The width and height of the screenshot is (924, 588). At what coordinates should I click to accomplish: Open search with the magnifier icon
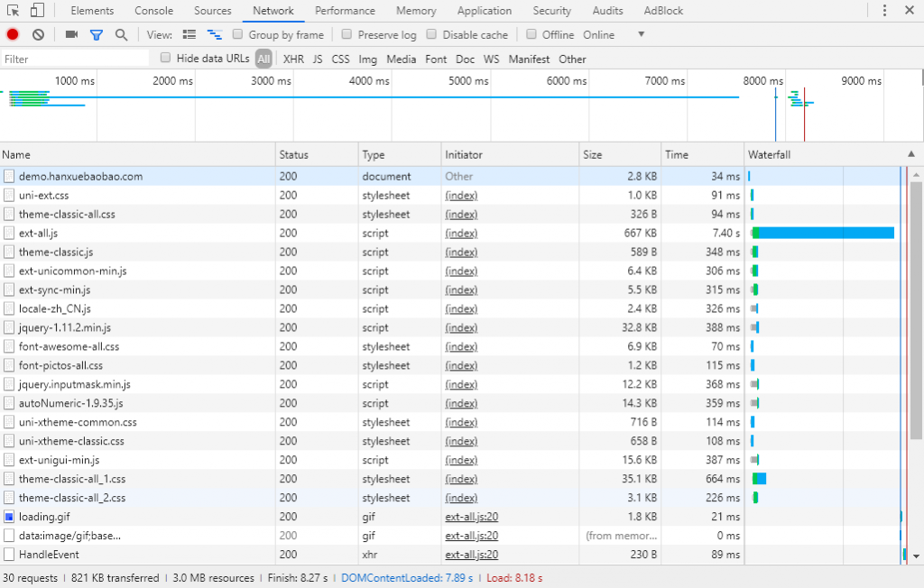[x=121, y=35]
